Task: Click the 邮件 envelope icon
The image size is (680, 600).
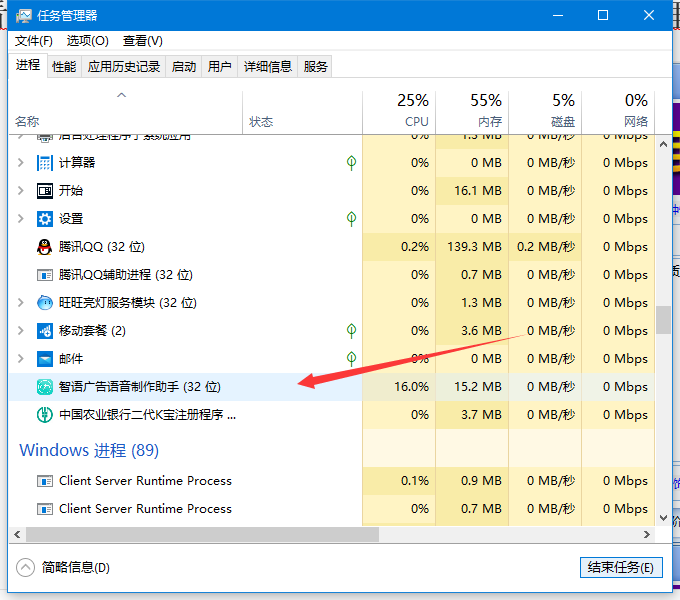Action: click(x=45, y=359)
